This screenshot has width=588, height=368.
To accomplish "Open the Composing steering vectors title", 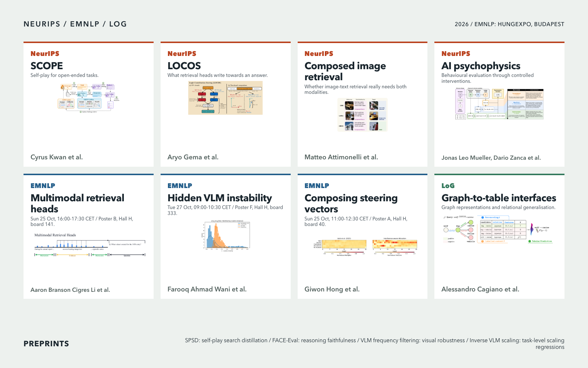I will (351, 204).
